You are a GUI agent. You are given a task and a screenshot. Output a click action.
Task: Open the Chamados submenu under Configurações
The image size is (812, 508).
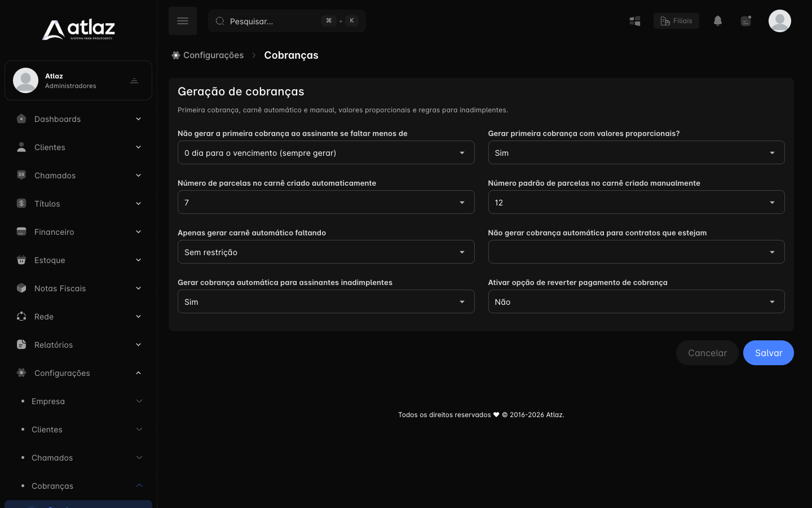coord(78,458)
